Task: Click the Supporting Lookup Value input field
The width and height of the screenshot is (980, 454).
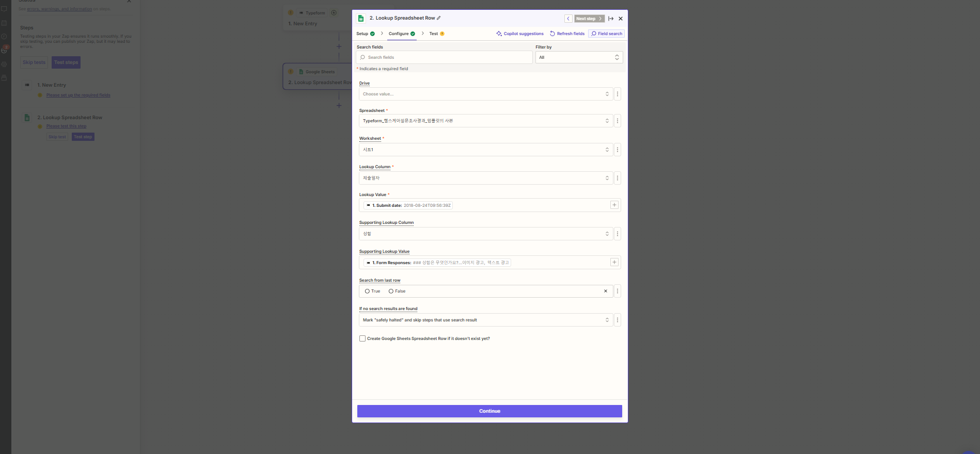Action: coord(490,263)
